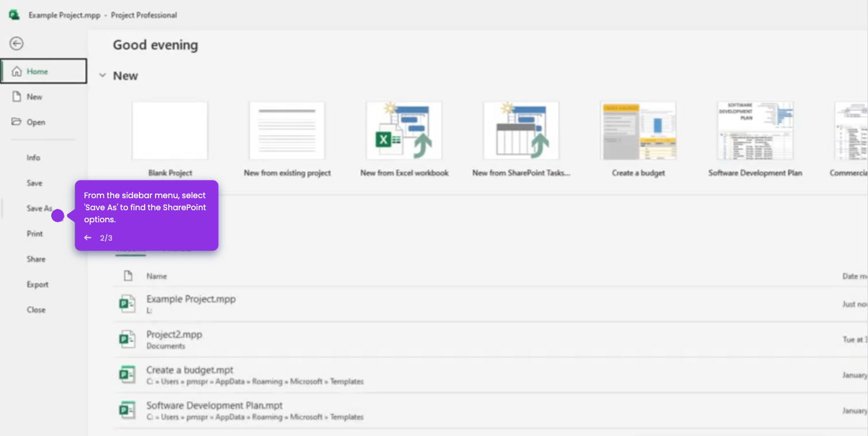Image resolution: width=868 pixels, height=436 pixels.
Task: Choose the Blank Project template thumbnail
Action: click(170, 130)
